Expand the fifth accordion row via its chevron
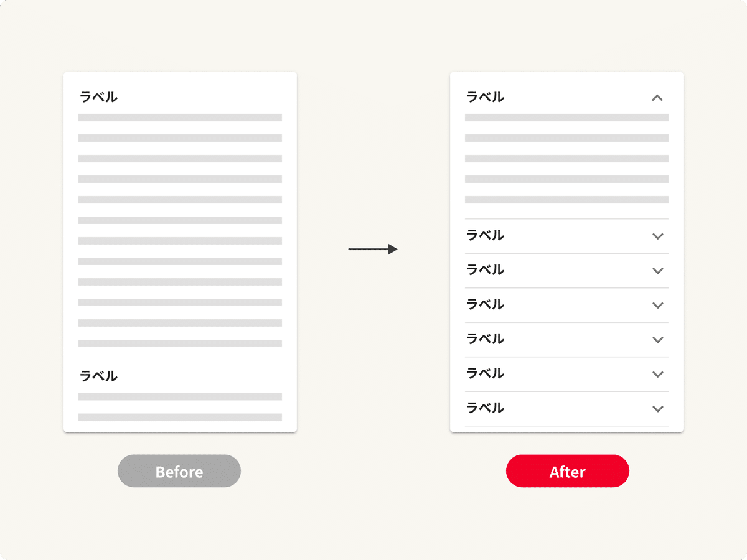The width and height of the screenshot is (747, 560). pyautogui.click(x=657, y=340)
